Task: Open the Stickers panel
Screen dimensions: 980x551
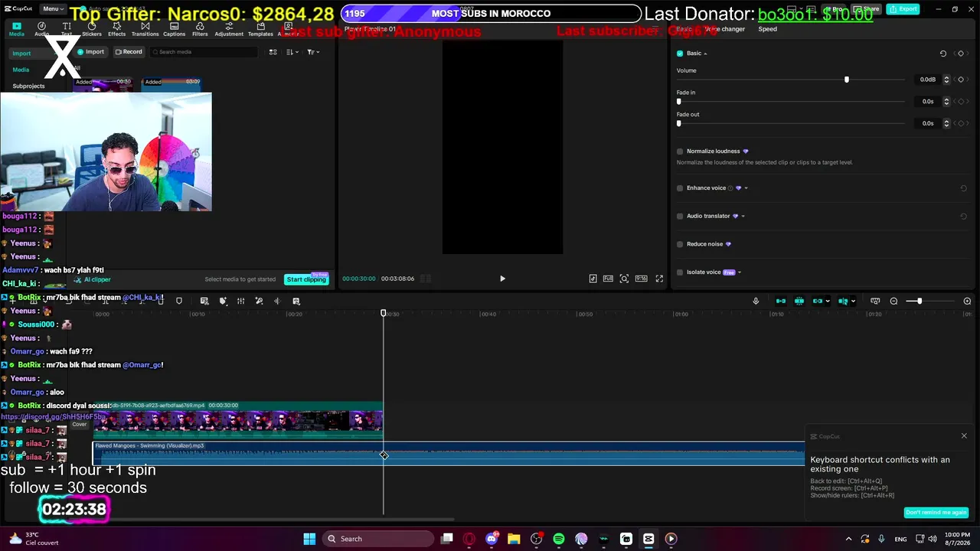Action: (92, 29)
